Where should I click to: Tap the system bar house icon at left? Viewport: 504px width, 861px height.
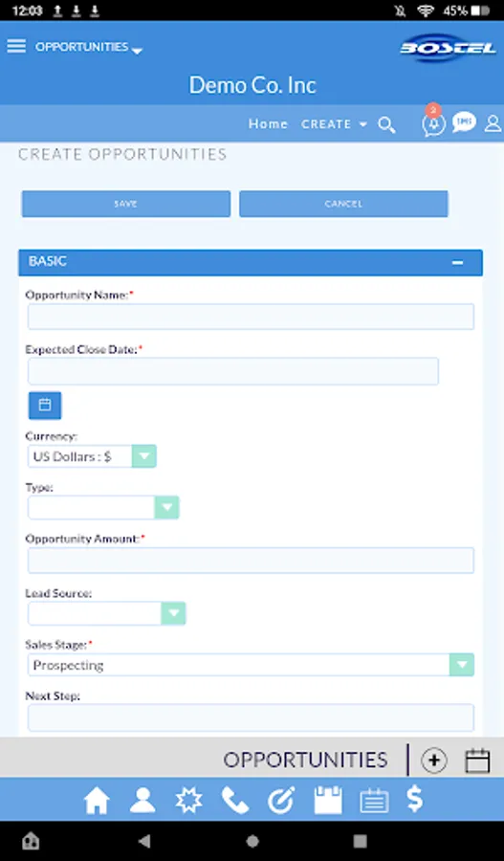coord(31,841)
